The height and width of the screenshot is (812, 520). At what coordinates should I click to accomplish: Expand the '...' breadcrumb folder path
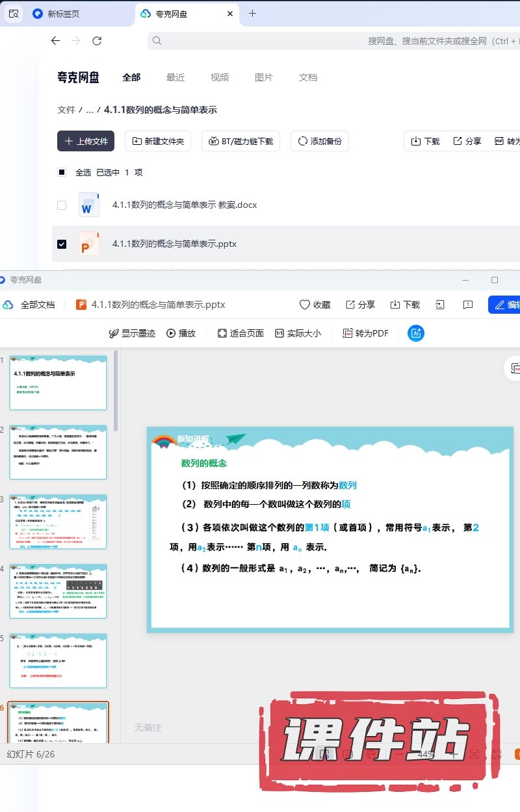[90, 110]
